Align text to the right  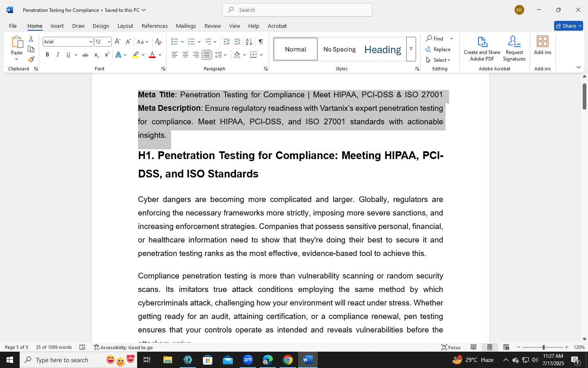click(196, 55)
